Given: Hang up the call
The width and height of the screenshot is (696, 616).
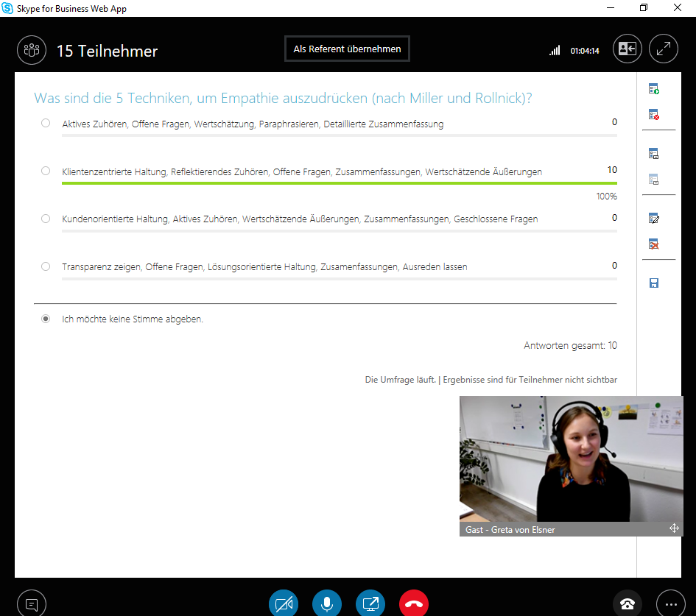Looking at the screenshot, I should coord(414,603).
